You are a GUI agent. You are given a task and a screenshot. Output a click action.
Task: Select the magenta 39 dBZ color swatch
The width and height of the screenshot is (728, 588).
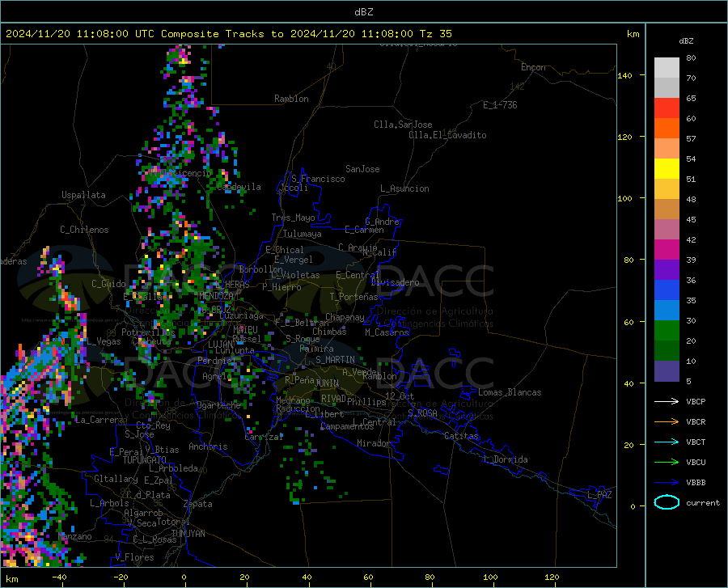(667, 250)
